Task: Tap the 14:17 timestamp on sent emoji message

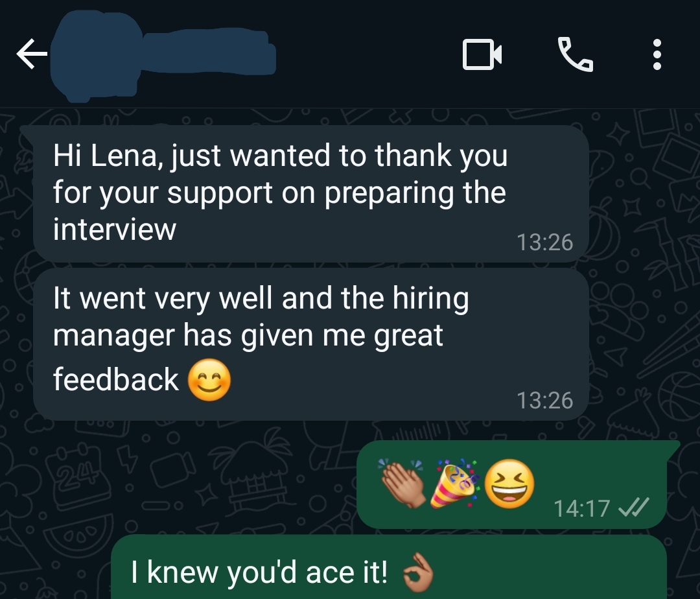Action: (581, 508)
